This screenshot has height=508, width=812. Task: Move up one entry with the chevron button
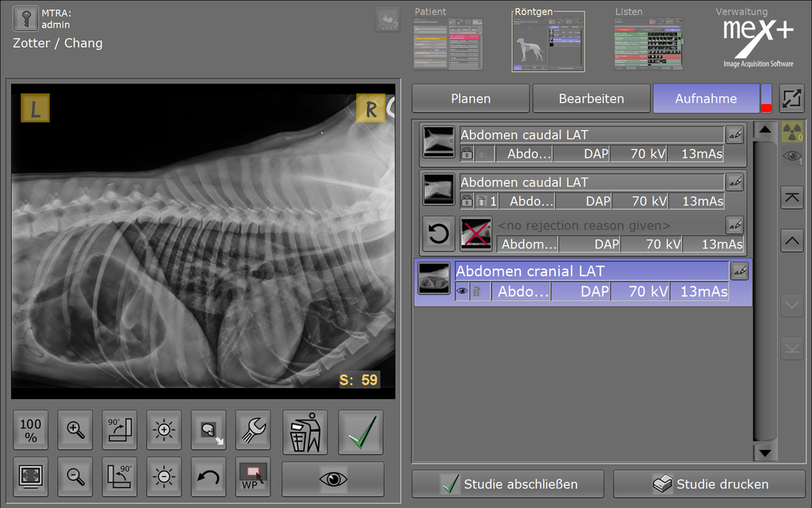791,240
